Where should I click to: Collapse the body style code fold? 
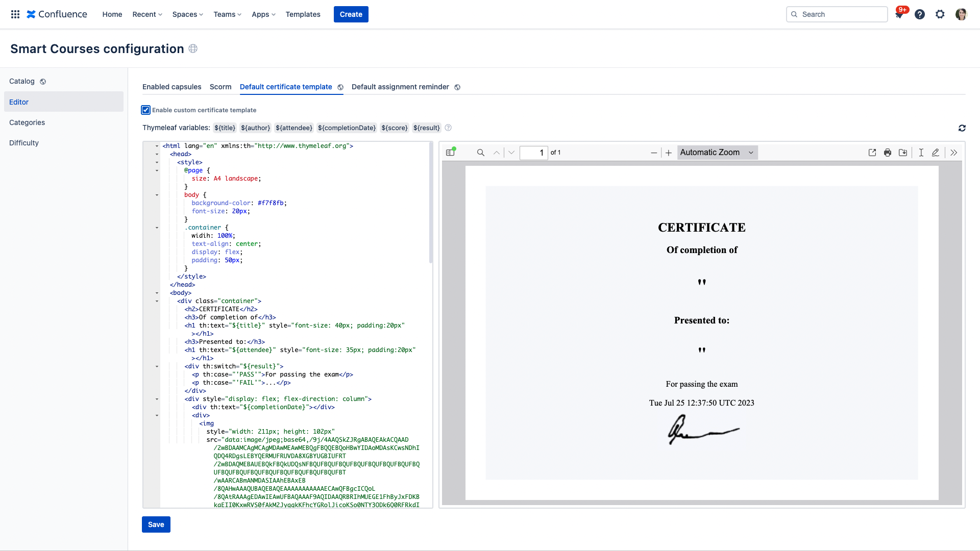(x=157, y=195)
